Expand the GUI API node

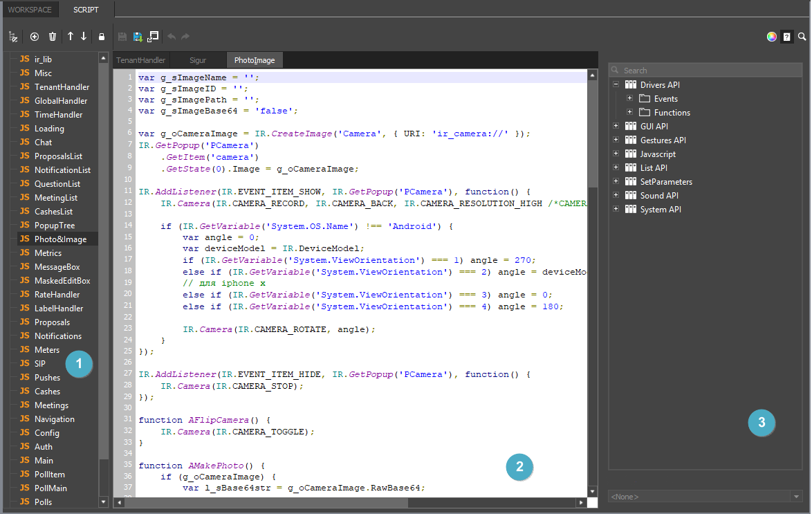616,126
